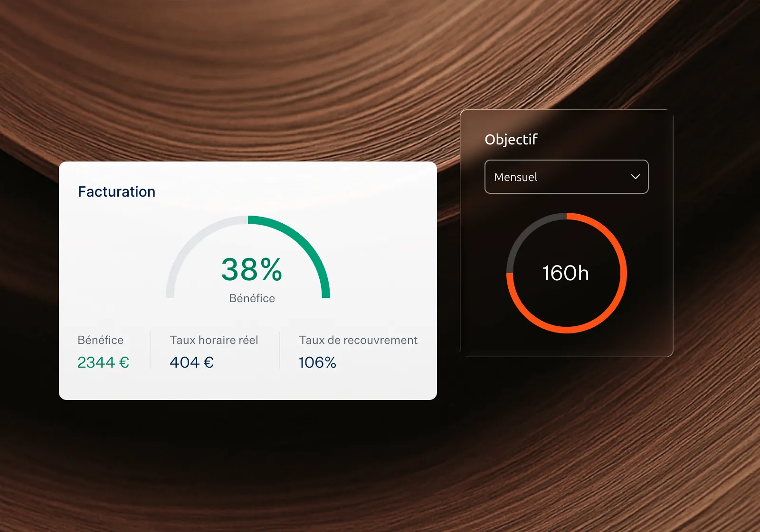Click the 106% recovery rate value
The image size is (760, 532).
click(317, 362)
